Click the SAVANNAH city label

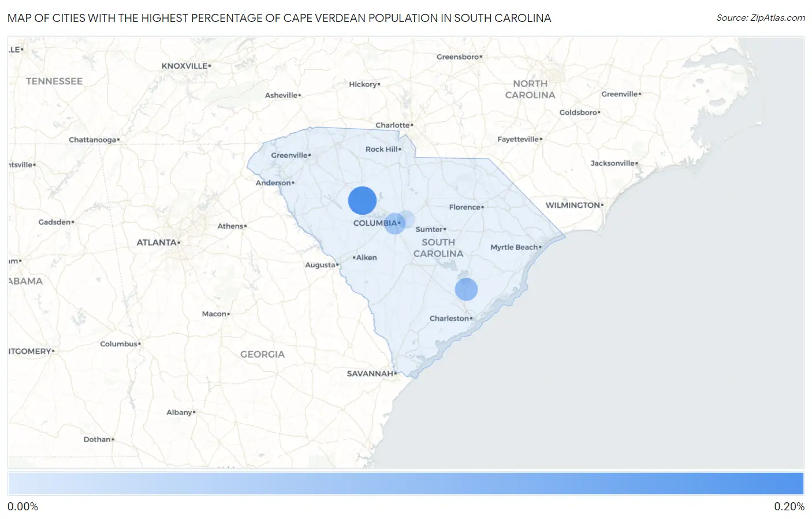pos(370,374)
